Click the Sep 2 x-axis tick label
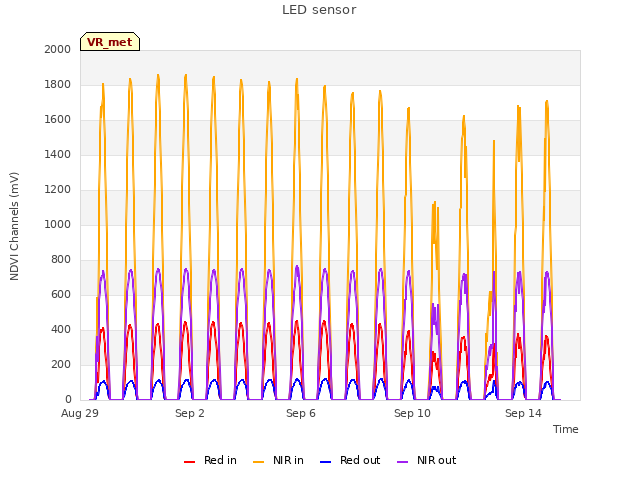The image size is (640, 480). pyautogui.click(x=190, y=413)
